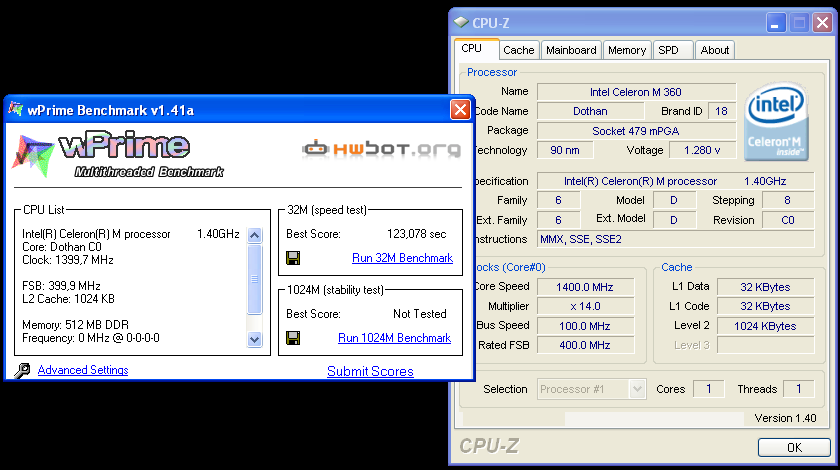Open the Memory tab
840x470 pixels.
[627, 50]
